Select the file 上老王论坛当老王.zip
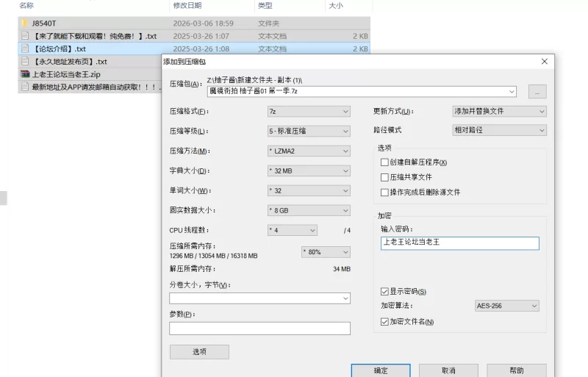 (x=66, y=74)
